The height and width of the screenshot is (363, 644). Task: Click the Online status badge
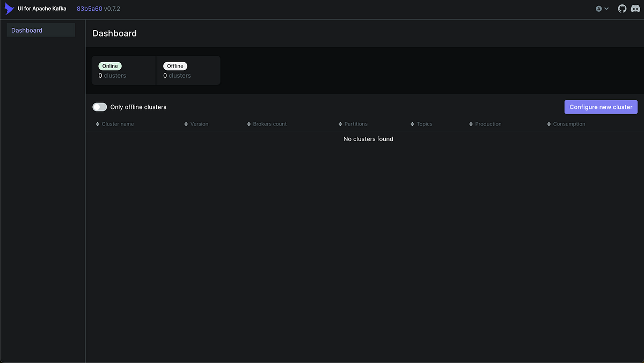coord(109,65)
